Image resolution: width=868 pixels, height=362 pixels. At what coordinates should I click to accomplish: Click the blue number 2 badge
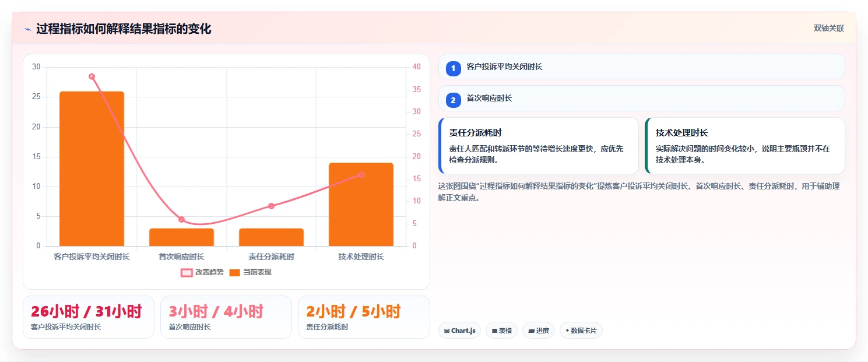454,100
